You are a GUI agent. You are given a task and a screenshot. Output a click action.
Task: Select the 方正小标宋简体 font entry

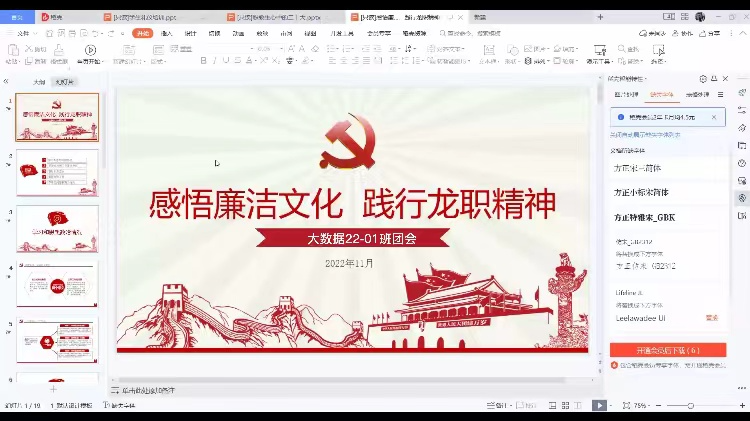[641, 191]
